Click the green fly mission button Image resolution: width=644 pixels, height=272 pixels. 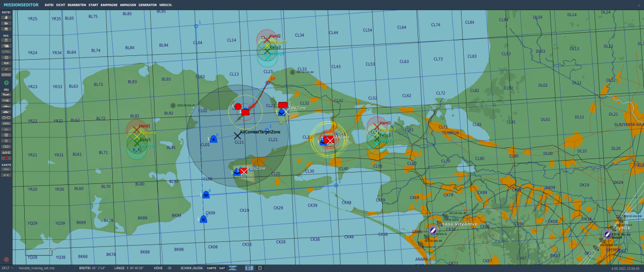tap(6, 83)
